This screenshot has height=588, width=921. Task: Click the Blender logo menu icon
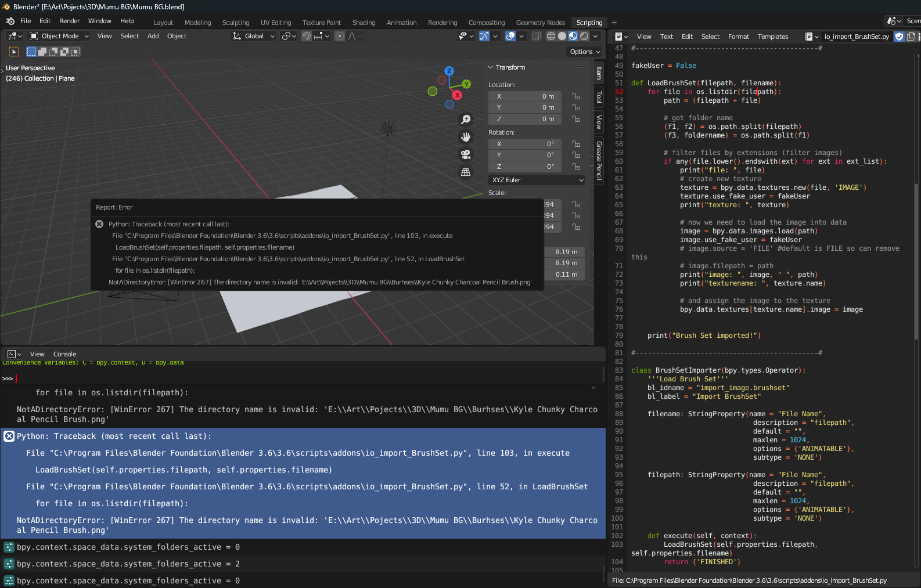point(10,21)
